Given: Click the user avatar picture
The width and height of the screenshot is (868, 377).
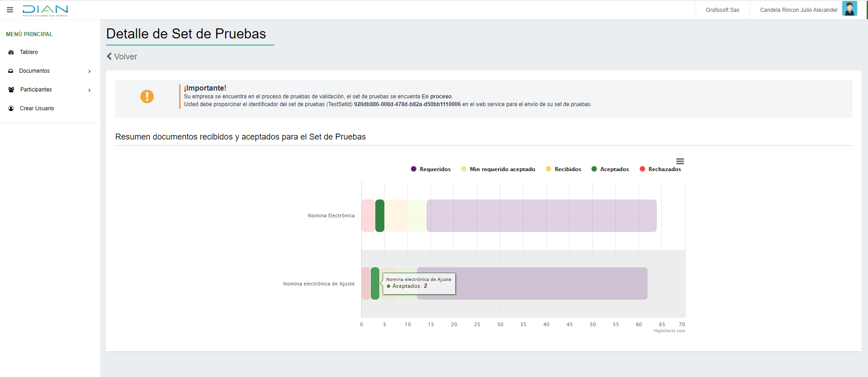Looking at the screenshot, I should point(849,9).
